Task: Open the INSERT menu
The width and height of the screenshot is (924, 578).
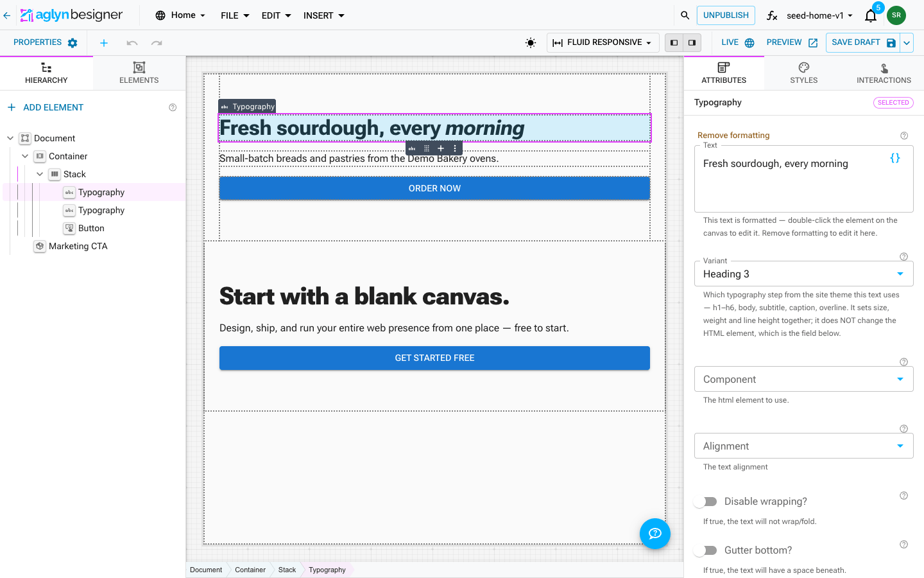Action: 324,15
